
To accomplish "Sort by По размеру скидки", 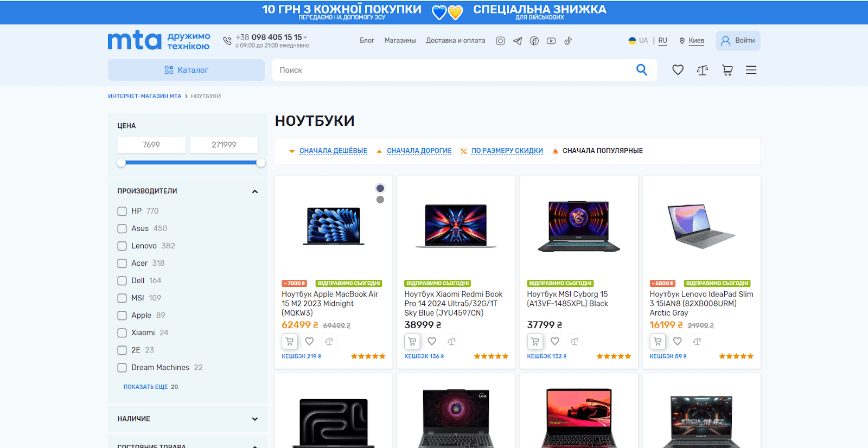I will pos(507,151).
